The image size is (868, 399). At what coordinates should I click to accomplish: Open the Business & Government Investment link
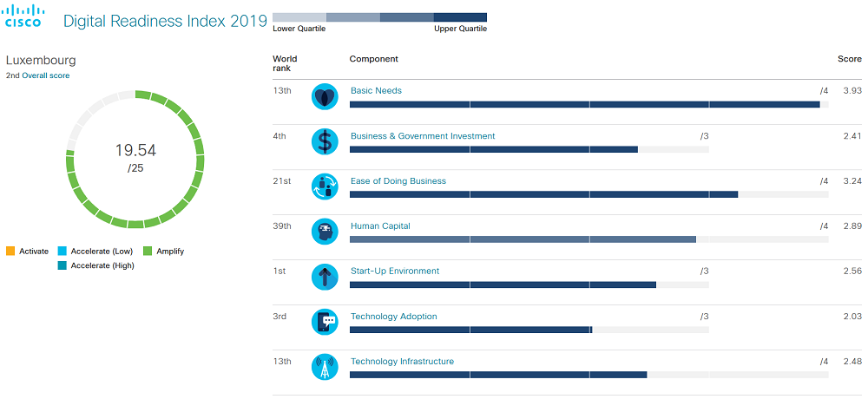423,136
